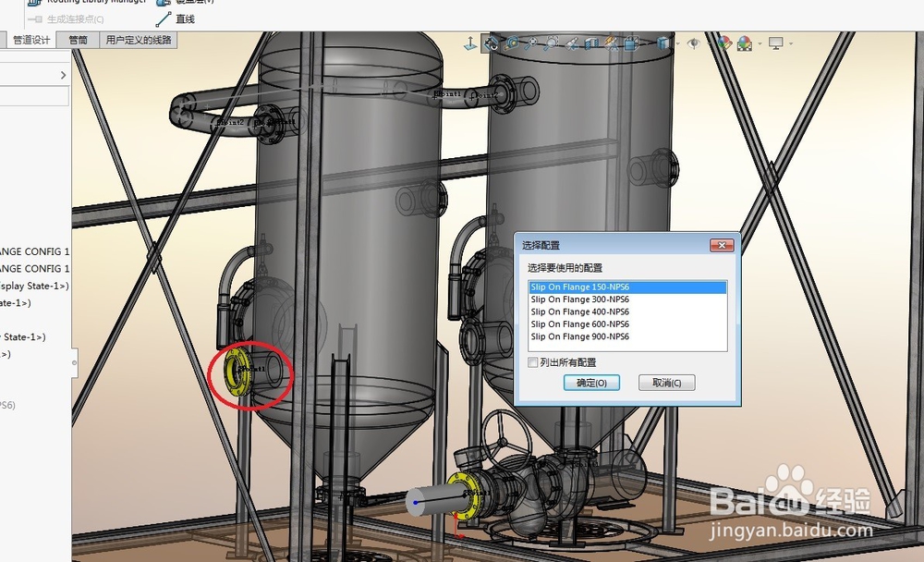Viewport: 924px width, 562px height.
Task: Click the View Settings monitor icon
Action: click(x=775, y=43)
